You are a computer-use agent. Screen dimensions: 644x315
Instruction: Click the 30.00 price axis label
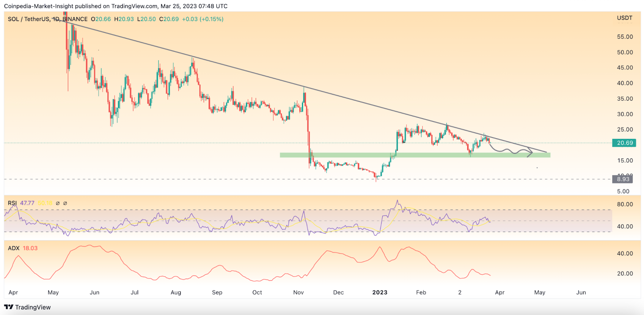625,114
